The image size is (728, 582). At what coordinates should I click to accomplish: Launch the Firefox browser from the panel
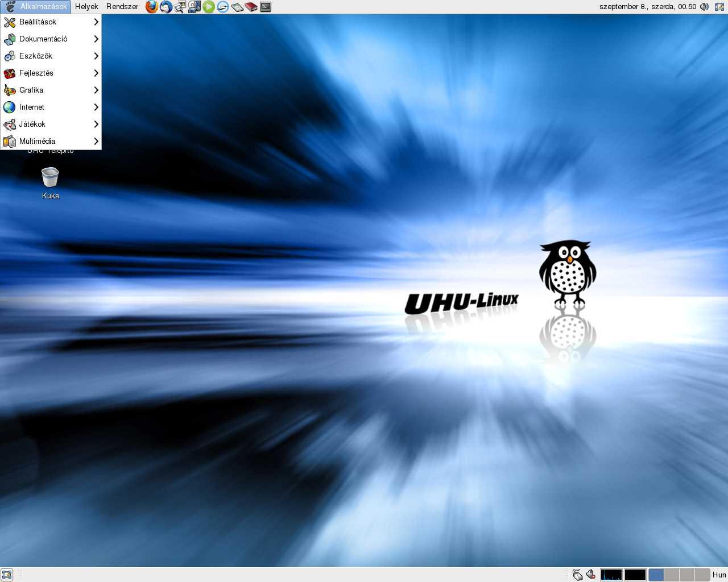151,7
